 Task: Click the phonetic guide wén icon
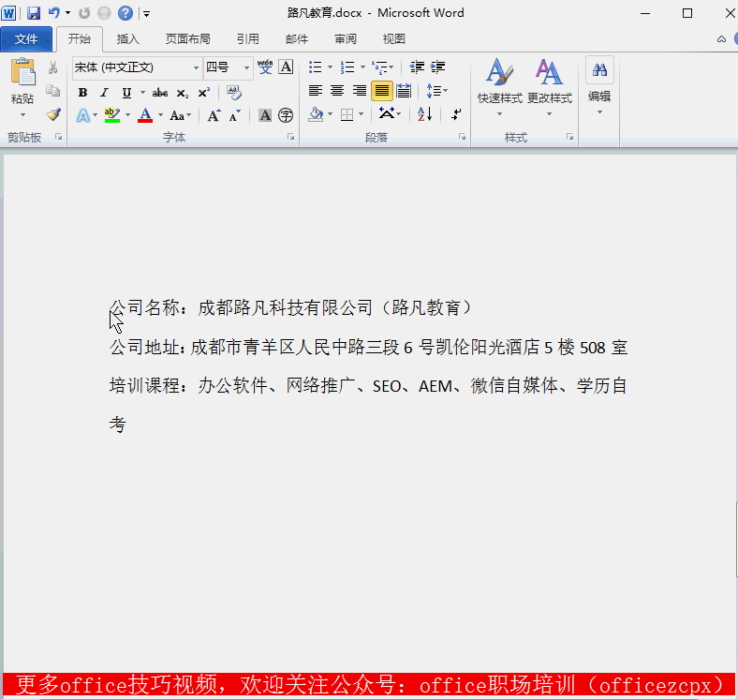click(265, 67)
